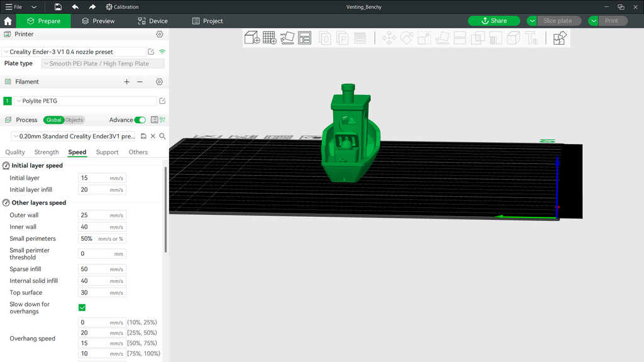Viewport: 644px width, 362px height.
Task: Switch process scope to Objects
Action: (74, 120)
